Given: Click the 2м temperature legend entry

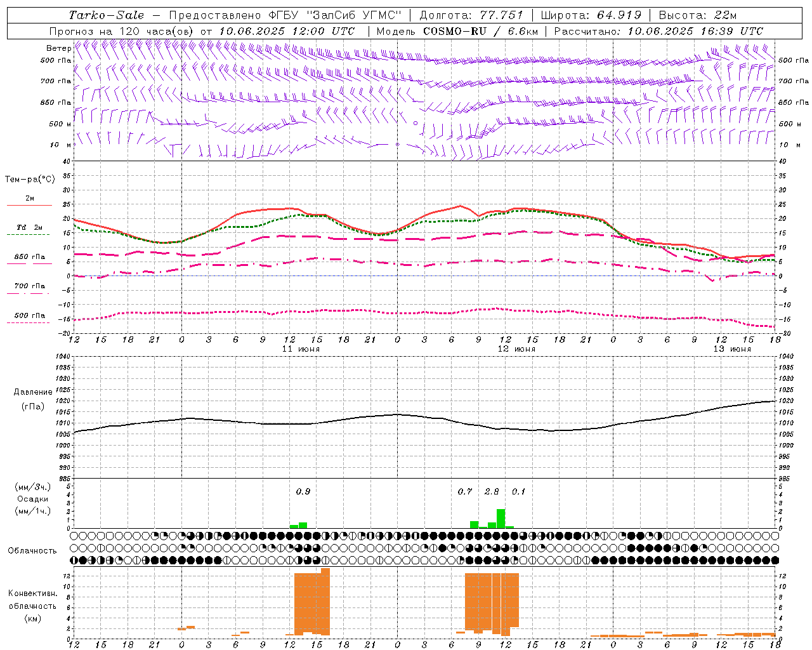Looking at the screenshot, I should click(x=30, y=199).
